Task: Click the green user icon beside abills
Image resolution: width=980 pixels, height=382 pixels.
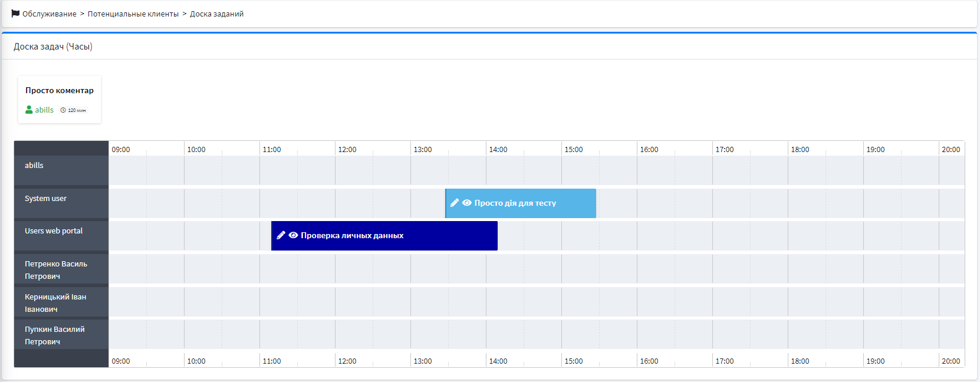Action: tap(29, 110)
